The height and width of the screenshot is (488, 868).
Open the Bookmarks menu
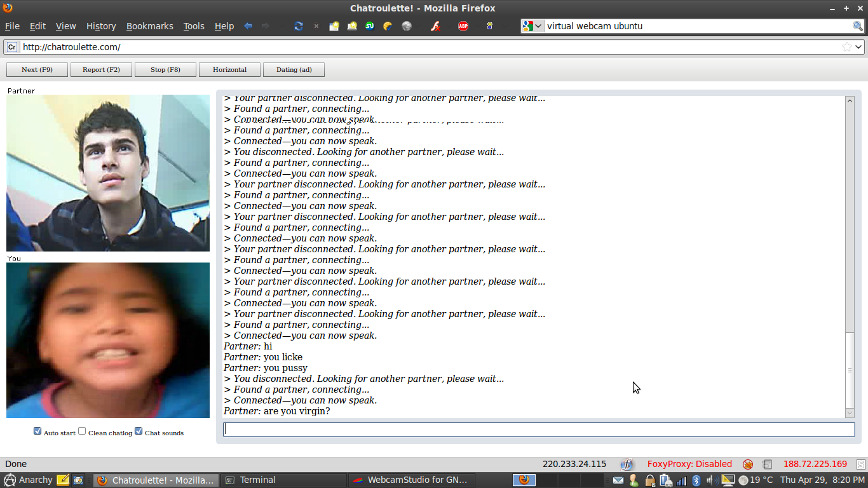click(149, 26)
